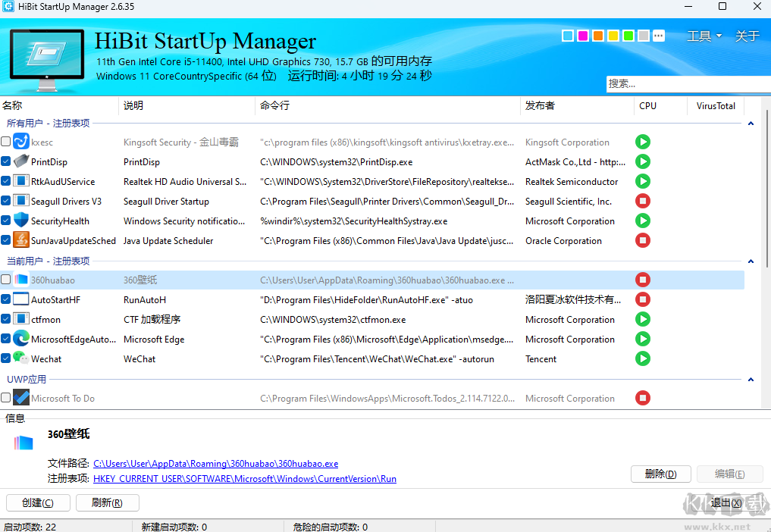This screenshot has width=771, height=532.
Task: Uncheck the ctfmon startup entry
Action: (x=5, y=319)
